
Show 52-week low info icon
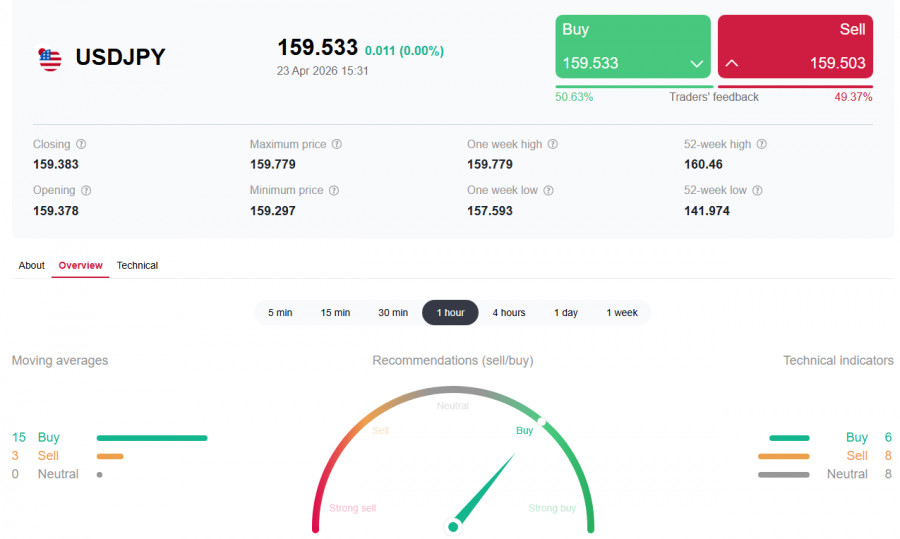tap(758, 190)
